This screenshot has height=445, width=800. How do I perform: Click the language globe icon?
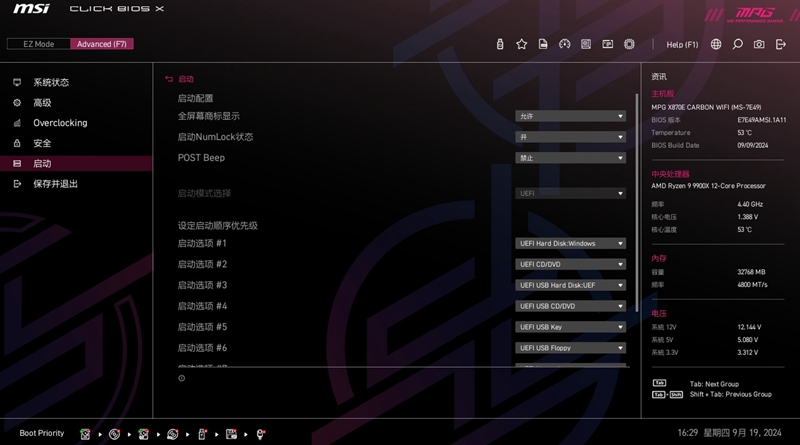point(716,44)
